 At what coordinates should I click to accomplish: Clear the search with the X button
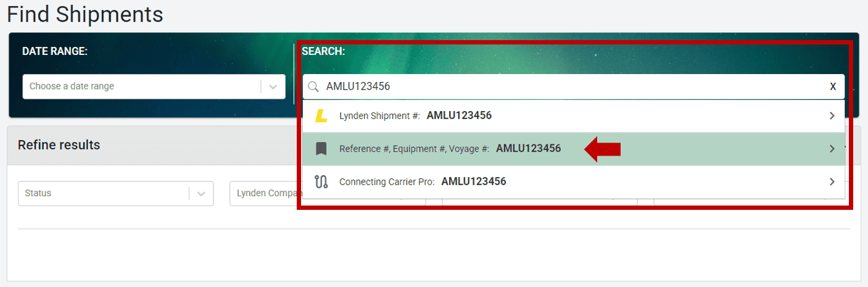point(833,86)
